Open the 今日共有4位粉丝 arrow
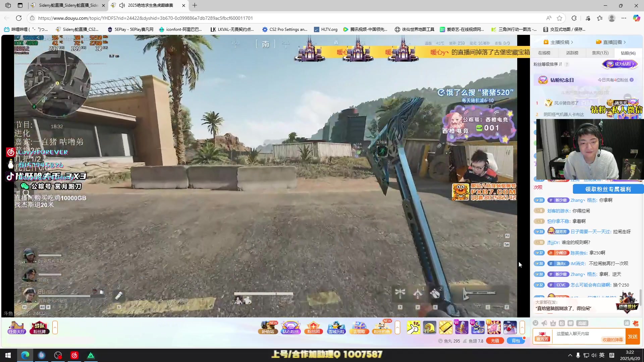 point(632,80)
